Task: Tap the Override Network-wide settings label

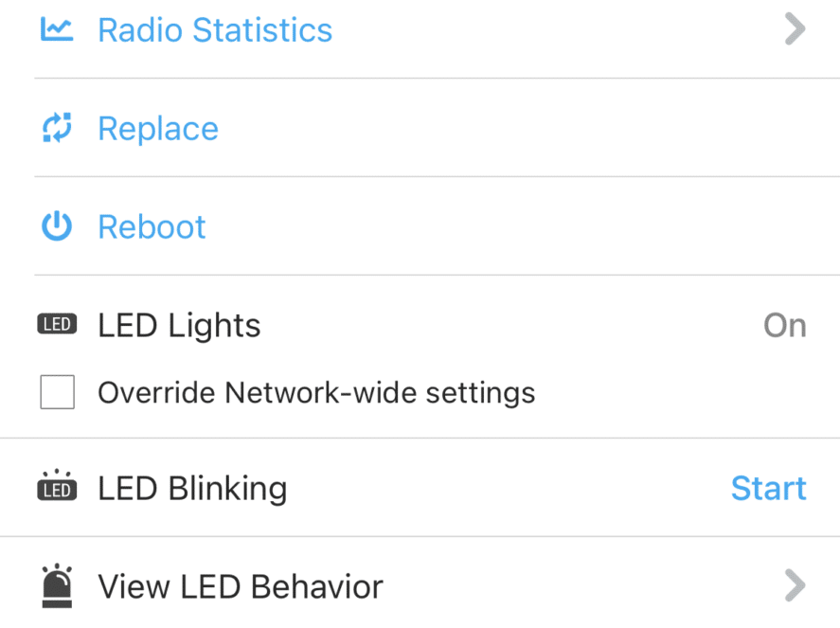Action: 316,393
